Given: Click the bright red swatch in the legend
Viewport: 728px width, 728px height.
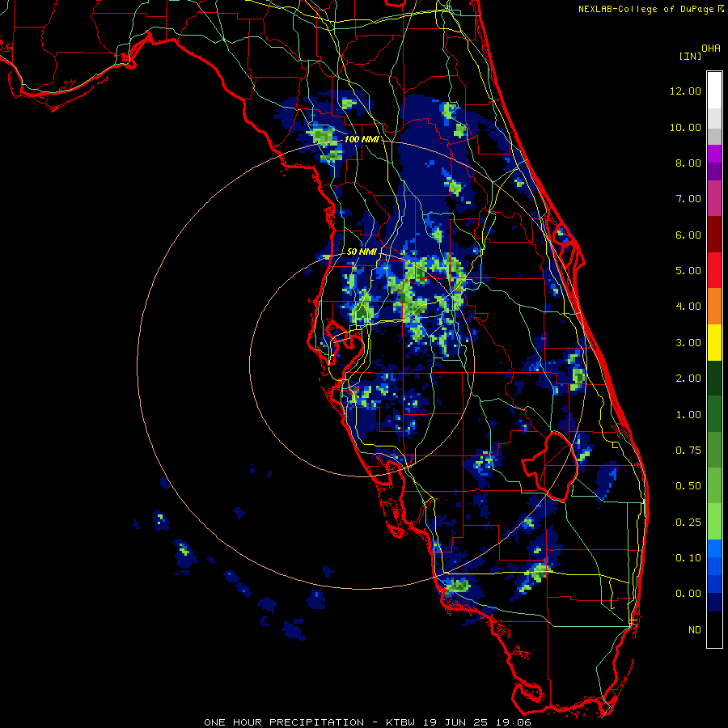Looking at the screenshot, I should click(714, 271).
